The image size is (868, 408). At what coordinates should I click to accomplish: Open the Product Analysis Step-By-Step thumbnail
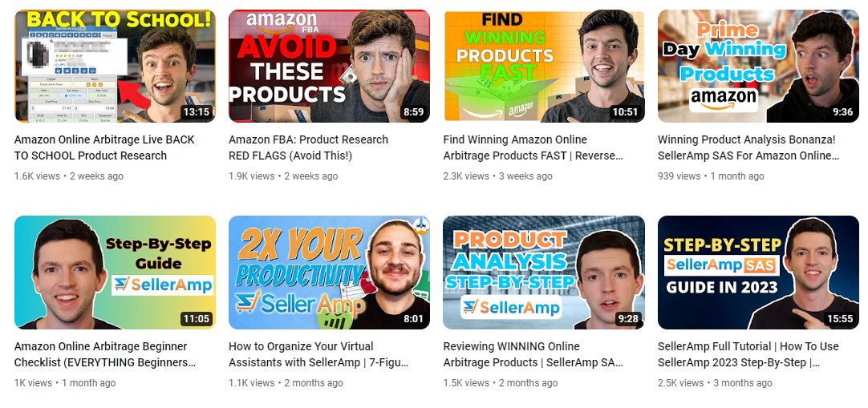click(544, 273)
